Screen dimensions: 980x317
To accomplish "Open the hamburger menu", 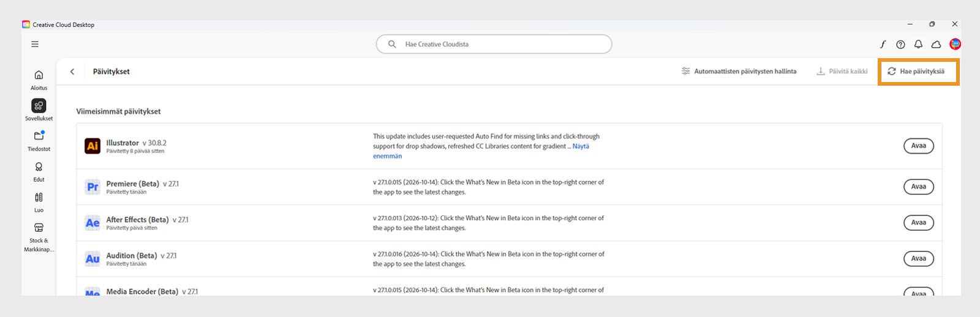I will 35,44.
